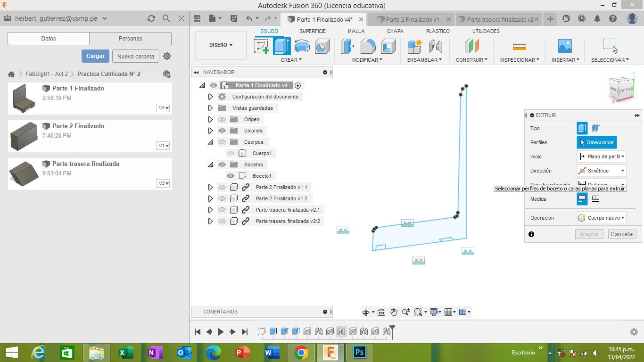The width and height of the screenshot is (644, 362).
Task: Select the Fillet tool icon
Action: (x=368, y=46)
